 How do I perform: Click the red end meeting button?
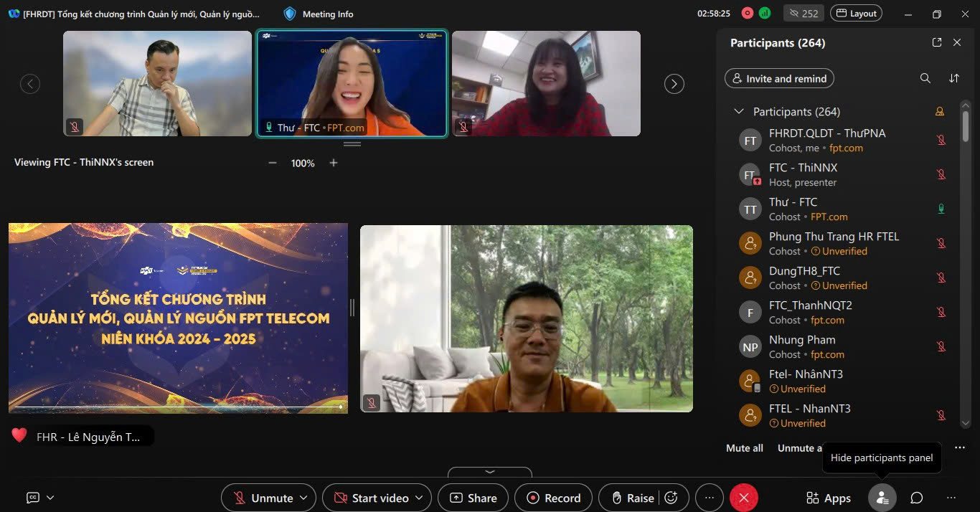(x=744, y=498)
